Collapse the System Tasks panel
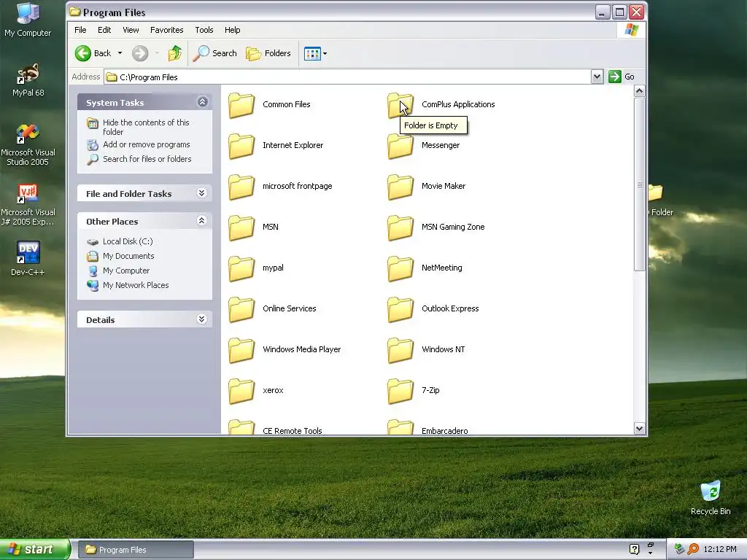Viewport: 747px width, 560px height. coord(203,102)
